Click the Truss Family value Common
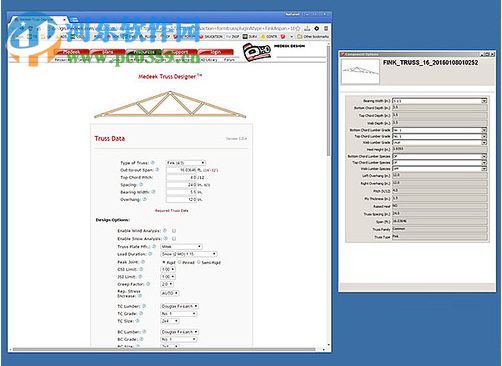This screenshot has height=366, width=502. (x=439, y=229)
